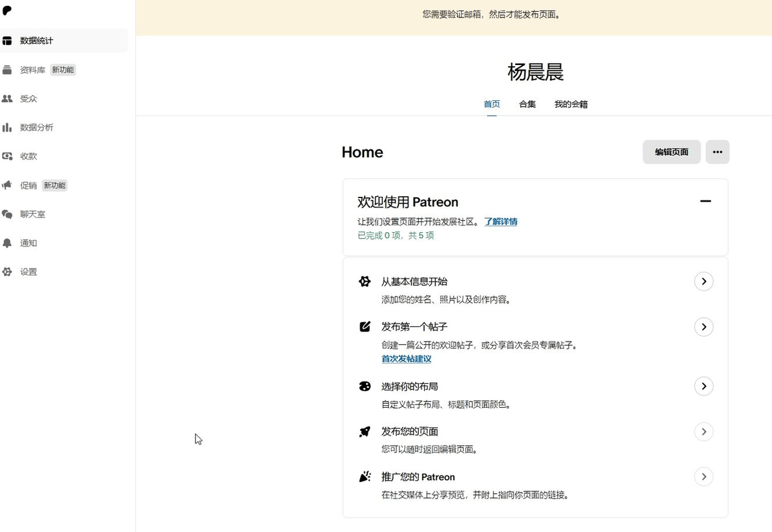Click the 已完成 0 项，共 5 项 progress text

(396, 235)
